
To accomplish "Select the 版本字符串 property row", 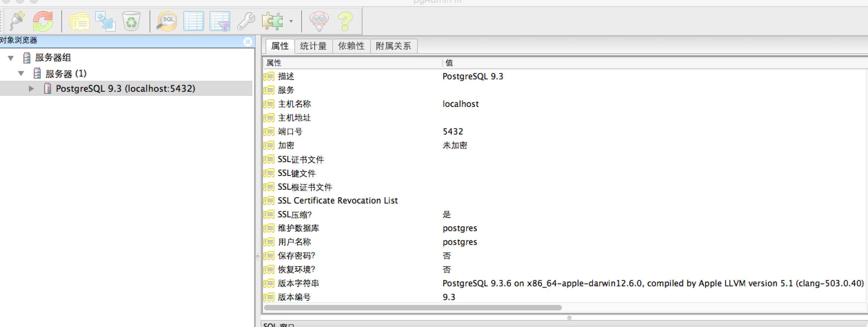I will [x=565, y=283].
